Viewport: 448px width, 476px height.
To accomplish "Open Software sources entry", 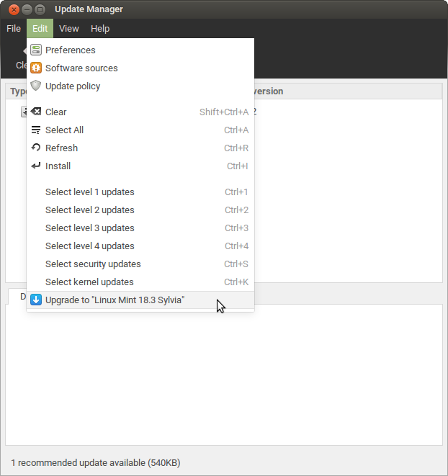I will click(140, 68).
